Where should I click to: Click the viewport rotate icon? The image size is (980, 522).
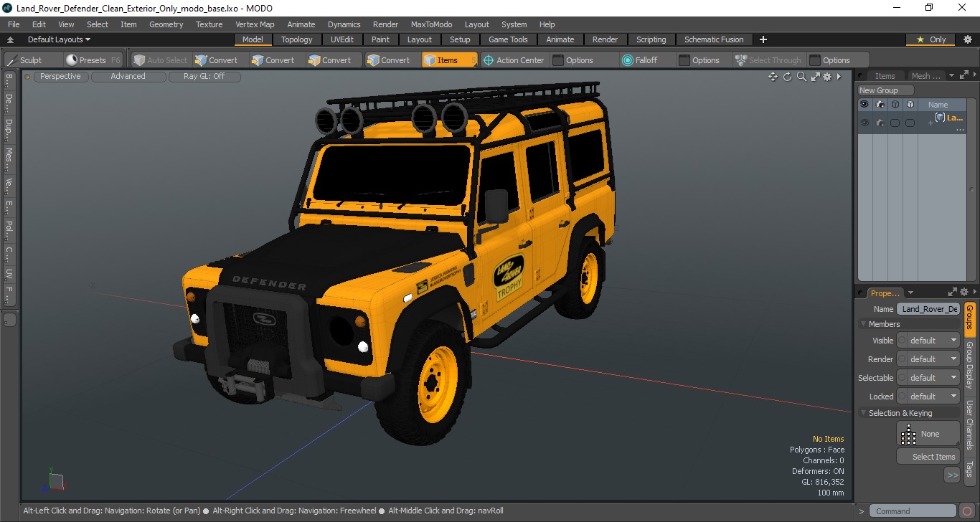(x=787, y=77)
